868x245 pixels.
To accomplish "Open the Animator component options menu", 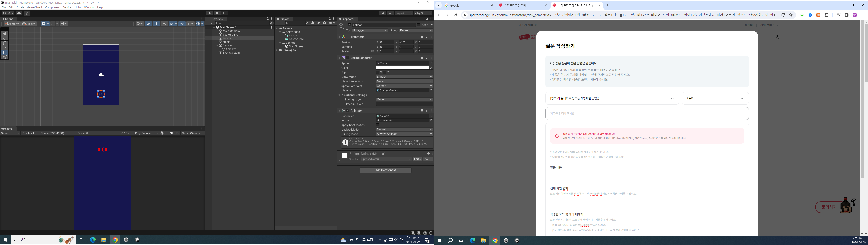I will (x=431, y=111).
